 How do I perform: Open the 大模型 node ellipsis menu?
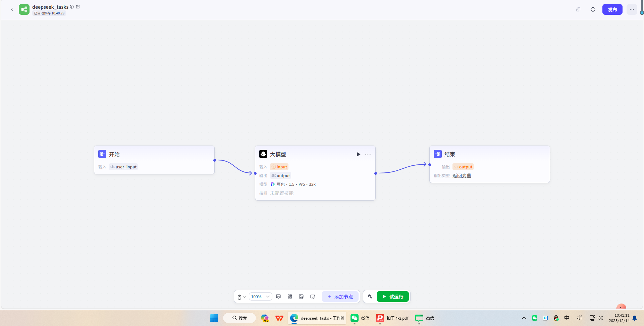coord(368,154)
